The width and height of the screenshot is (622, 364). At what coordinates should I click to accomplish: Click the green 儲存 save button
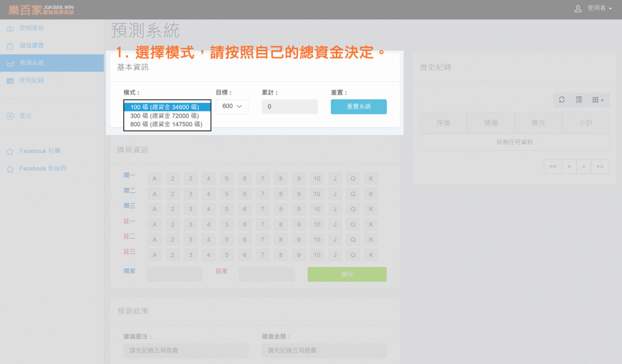coord(347,274)
